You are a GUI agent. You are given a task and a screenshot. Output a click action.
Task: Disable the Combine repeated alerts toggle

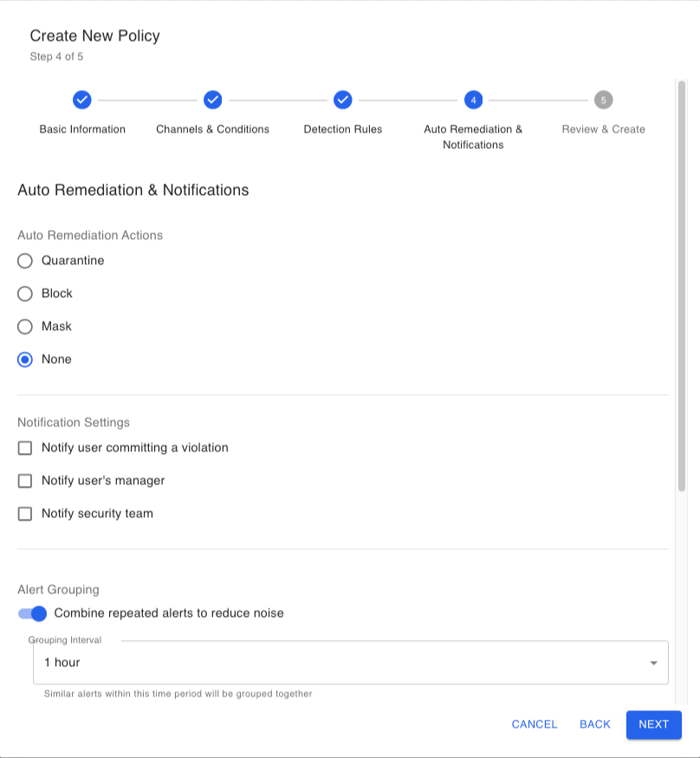click(x=32, y=613)
